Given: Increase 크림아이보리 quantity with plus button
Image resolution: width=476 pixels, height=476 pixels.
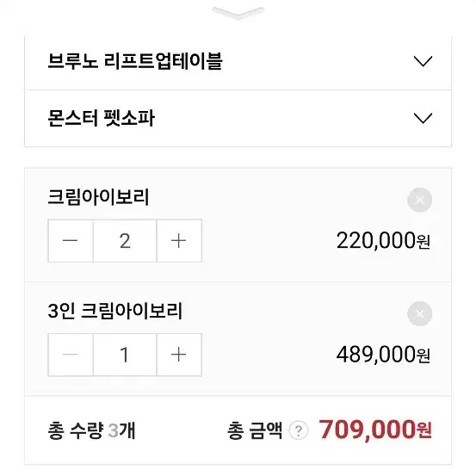Looking at the screenshot, I should [x=179, y=241].
